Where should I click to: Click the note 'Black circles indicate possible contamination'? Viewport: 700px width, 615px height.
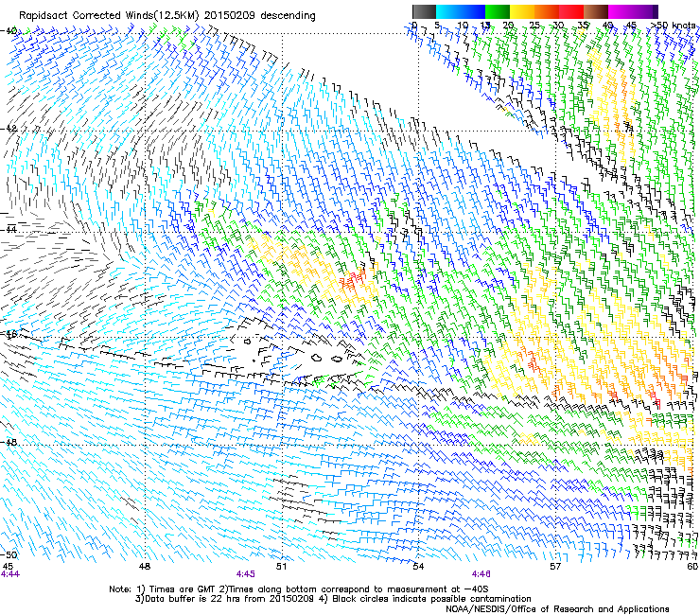pyautogui.click(x=431, y=599)
